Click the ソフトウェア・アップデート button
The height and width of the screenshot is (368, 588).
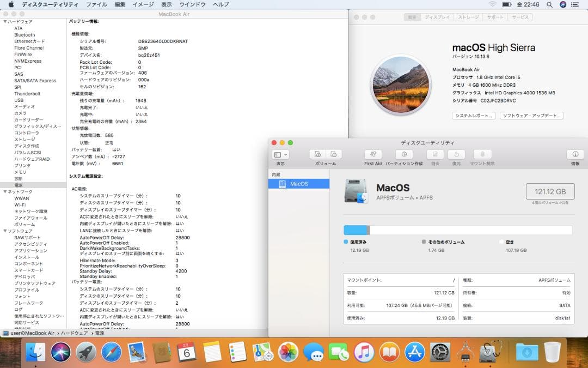[x=531, y=115]
